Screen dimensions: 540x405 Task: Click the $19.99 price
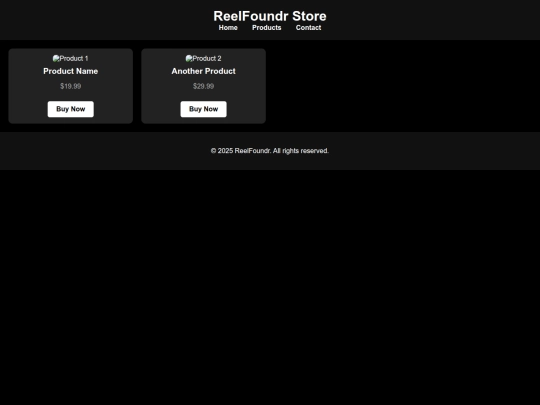click(71, 86)
